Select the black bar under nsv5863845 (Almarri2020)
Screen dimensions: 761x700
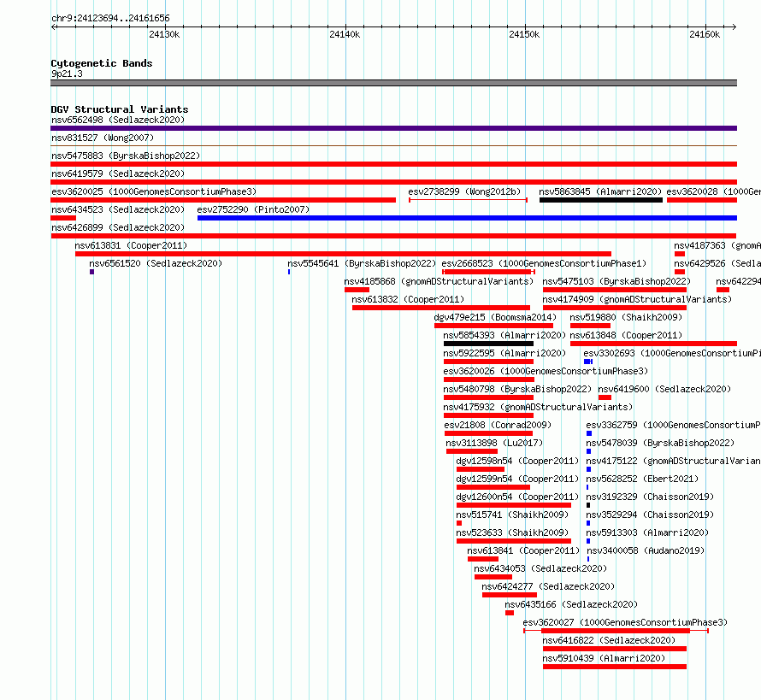(x=601, y=200)
